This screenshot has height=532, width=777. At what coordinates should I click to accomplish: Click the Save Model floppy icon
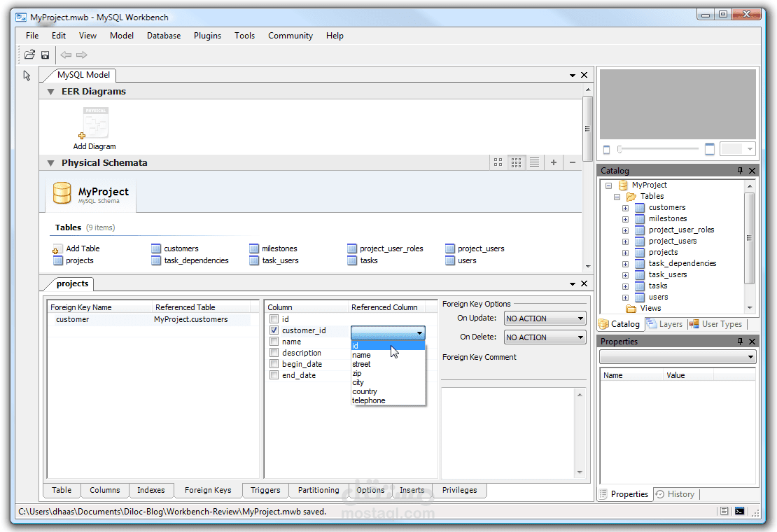pyautogui.click(x=45, y=55)
